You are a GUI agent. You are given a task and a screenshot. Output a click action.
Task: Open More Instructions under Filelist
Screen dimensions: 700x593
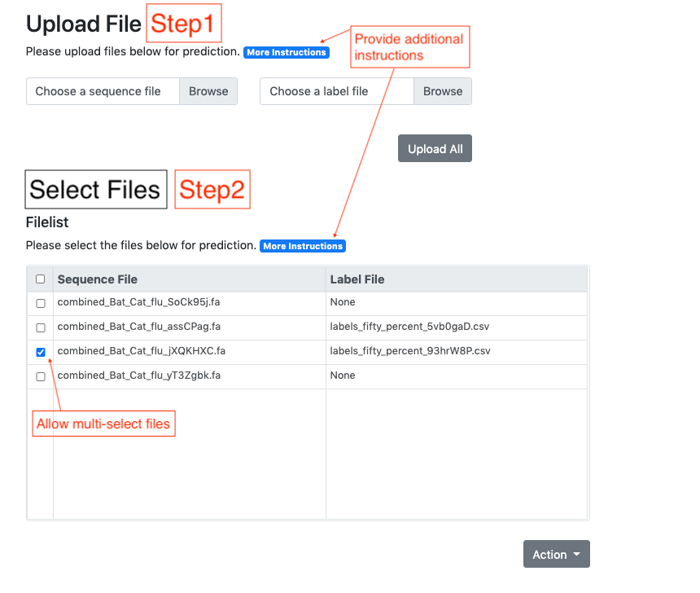tap(303, 246)
